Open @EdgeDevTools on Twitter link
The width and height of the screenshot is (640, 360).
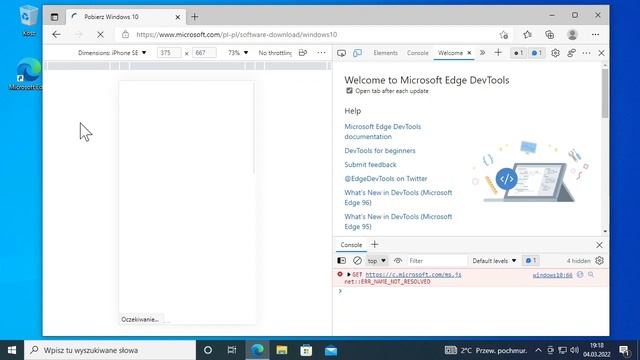386,178
